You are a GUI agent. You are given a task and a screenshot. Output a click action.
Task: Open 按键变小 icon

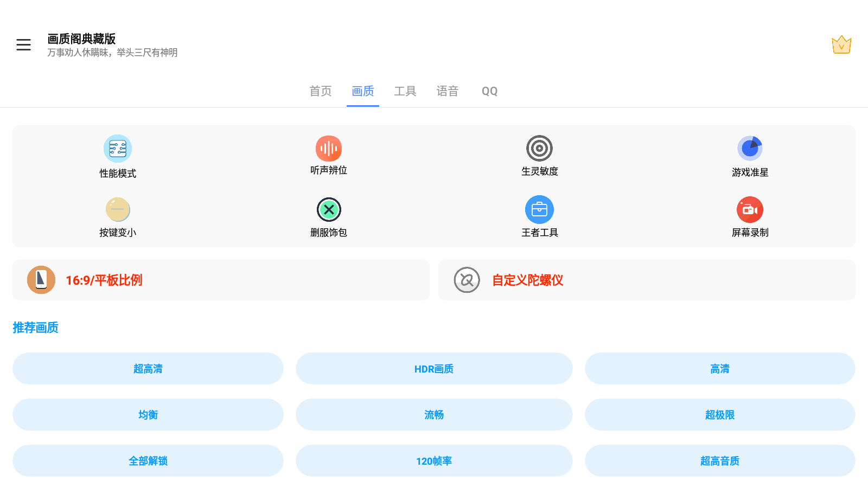click(118, 209)
